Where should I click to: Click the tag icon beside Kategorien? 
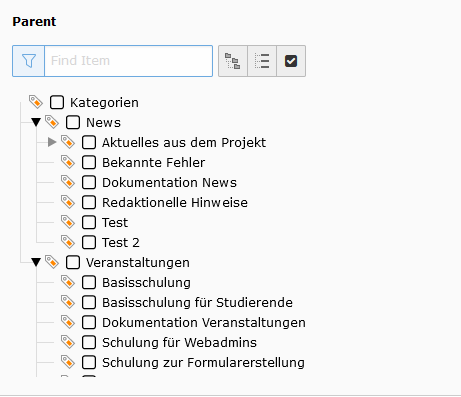36,102
